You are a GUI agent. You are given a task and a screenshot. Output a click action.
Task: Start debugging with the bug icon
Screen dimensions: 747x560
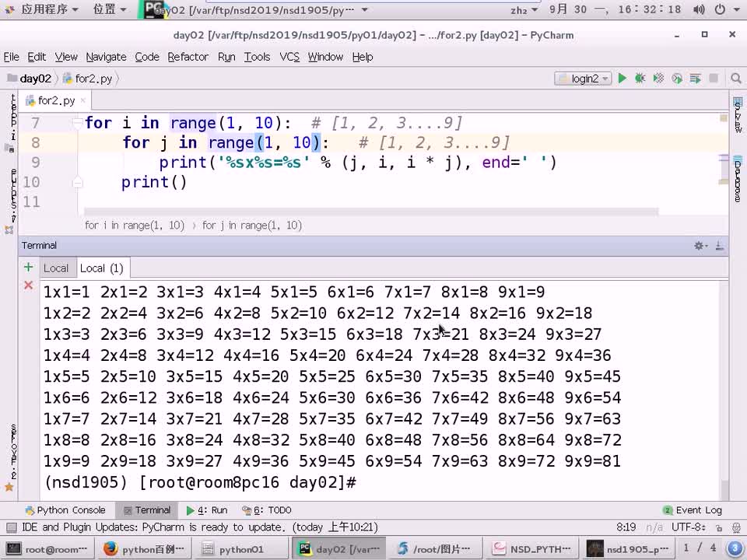click(640, 79)
